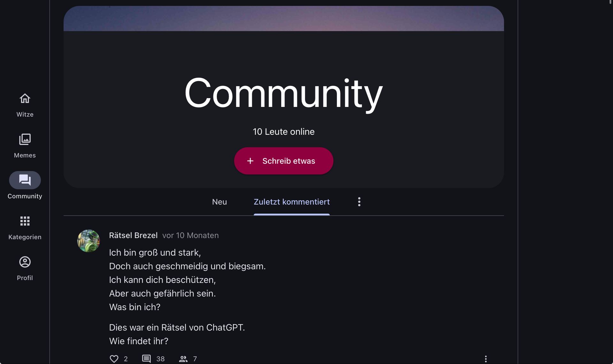The image size is (613, 364).
Task: Click Rätsel Brezel's avatar picture
Action: point(89,241)
